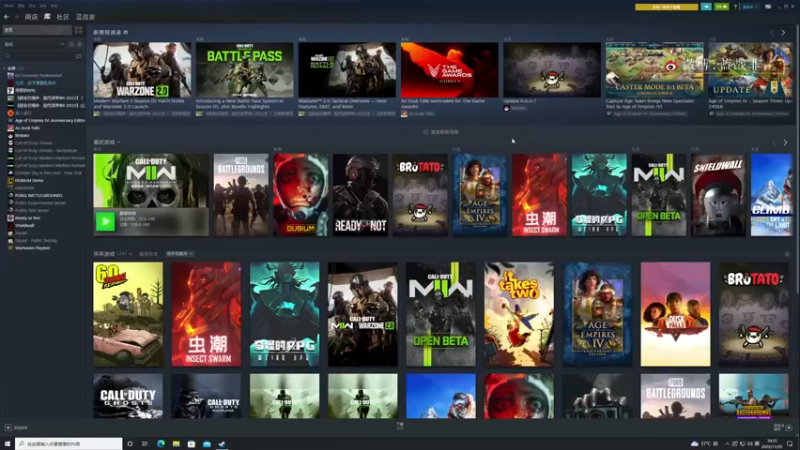Screen dimensions: 800x450
Task: Open the Battle Pass news thumbnail
Action: tap(245, 70)
